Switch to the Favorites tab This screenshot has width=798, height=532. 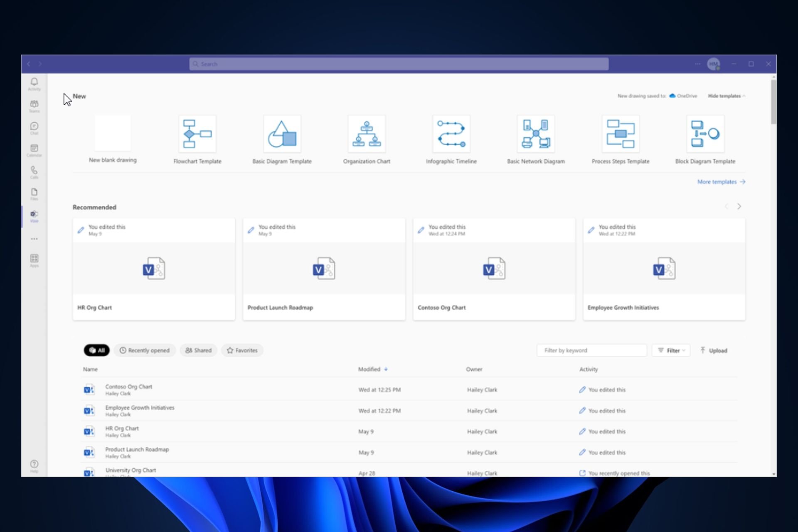point(242,350)
